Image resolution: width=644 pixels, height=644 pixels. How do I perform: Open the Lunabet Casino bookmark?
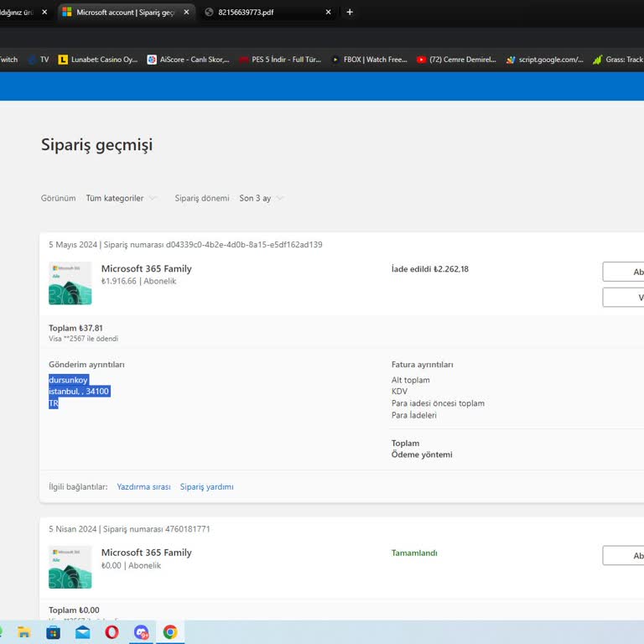click(98, 60)
